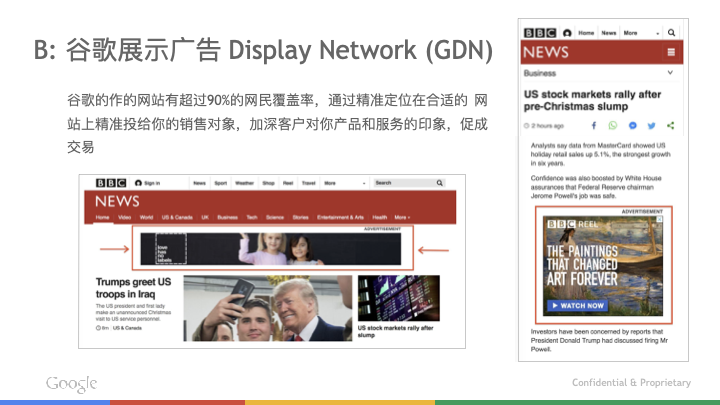Click the Paintings That Changed Art ad
This screenshot has width=720, height=405.
coord(603,266)
